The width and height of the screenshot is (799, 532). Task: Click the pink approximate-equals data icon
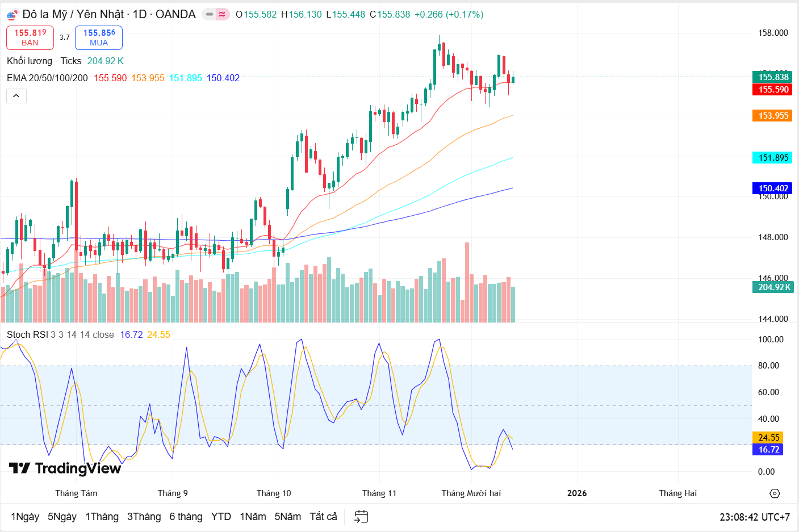tap(223, 14)
